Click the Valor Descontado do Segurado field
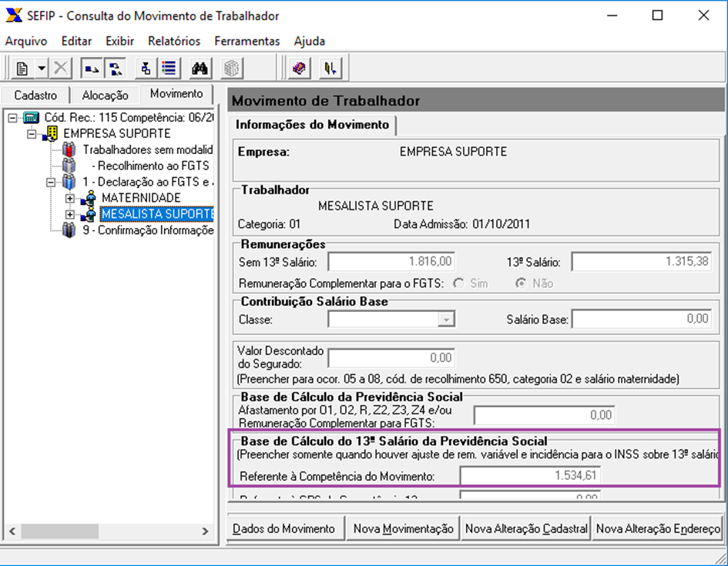 tap(391, 357)
